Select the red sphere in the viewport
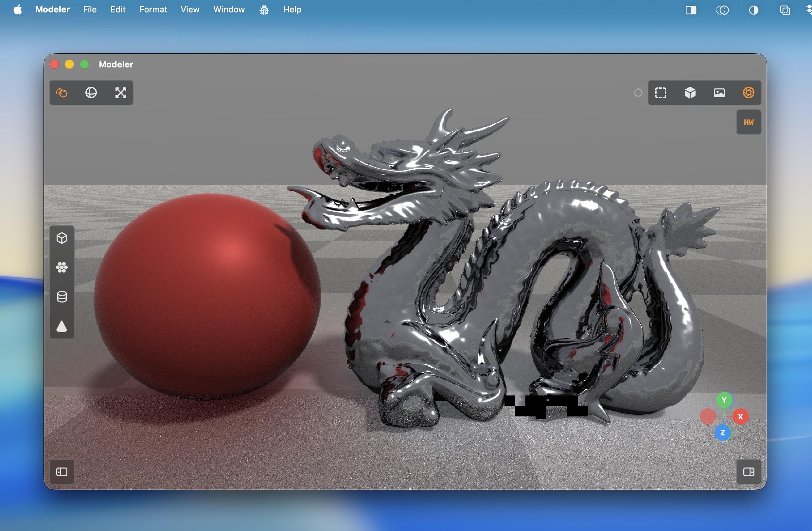Screen dimensions: 812x531 pos(207,296)
